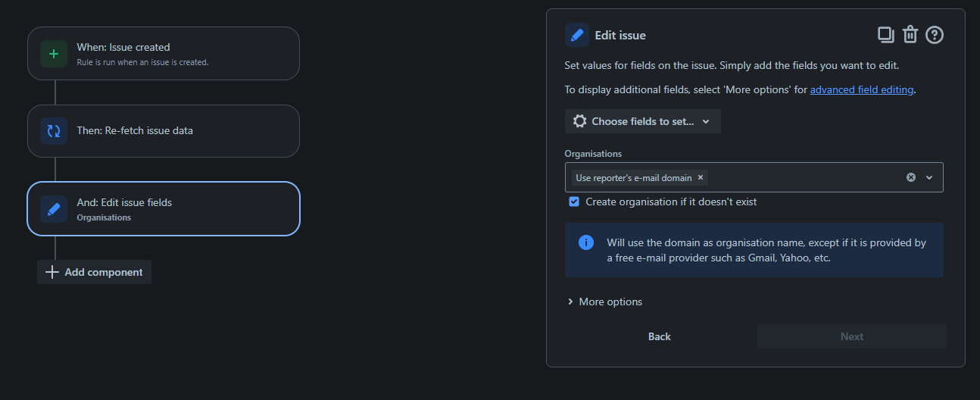Image resolution: width=980 pixels, height=400 pixels.
Task: Open the Choose fields to set dropdown
Action: tap(642, 121)
